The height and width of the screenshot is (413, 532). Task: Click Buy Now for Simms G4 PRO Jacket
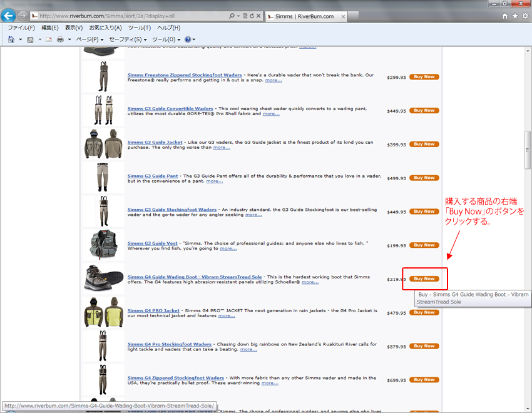[x=424, y=312]
